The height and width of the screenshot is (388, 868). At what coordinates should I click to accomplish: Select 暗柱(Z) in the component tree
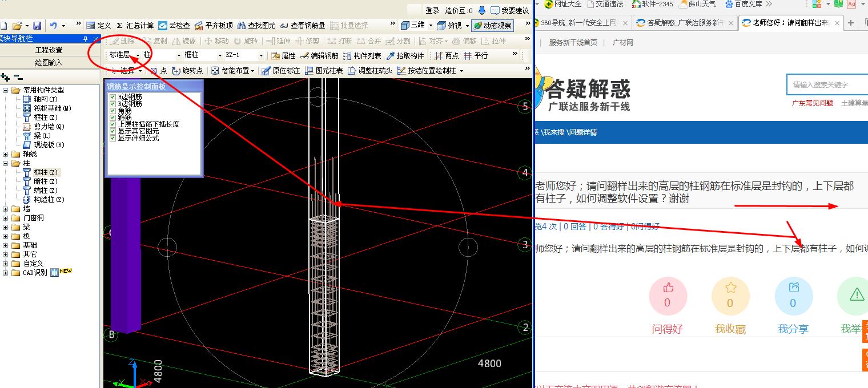coord(45,181)
